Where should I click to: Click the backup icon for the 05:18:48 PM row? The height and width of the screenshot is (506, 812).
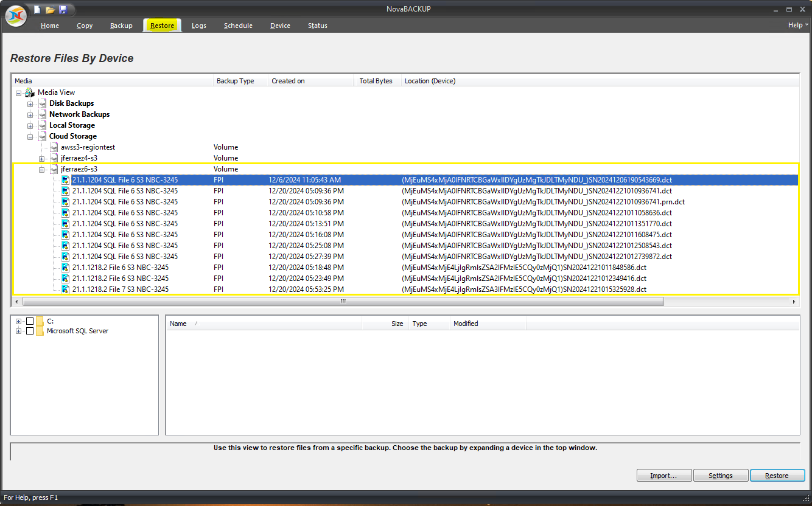[x=66, y=268]
